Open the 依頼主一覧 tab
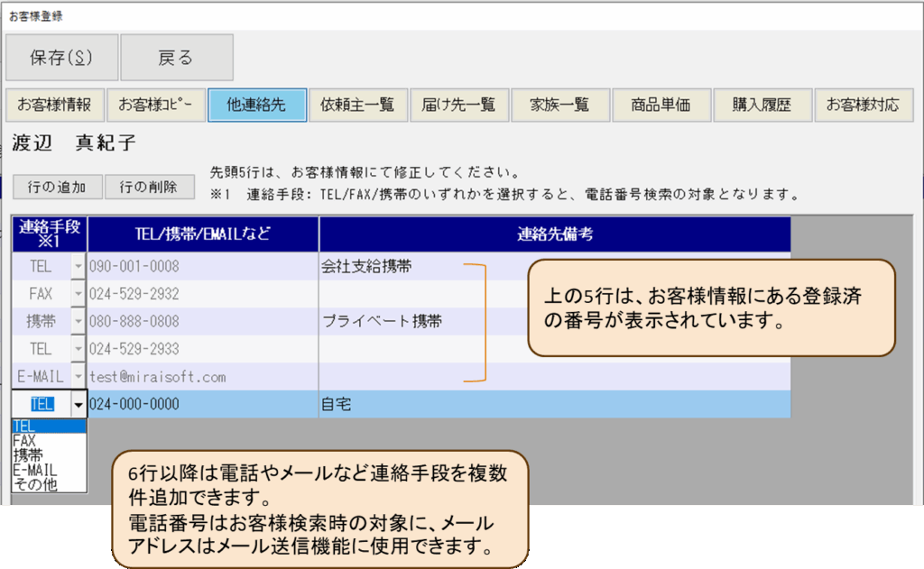This screenshot has width=924, height=569. click(357, 105)
